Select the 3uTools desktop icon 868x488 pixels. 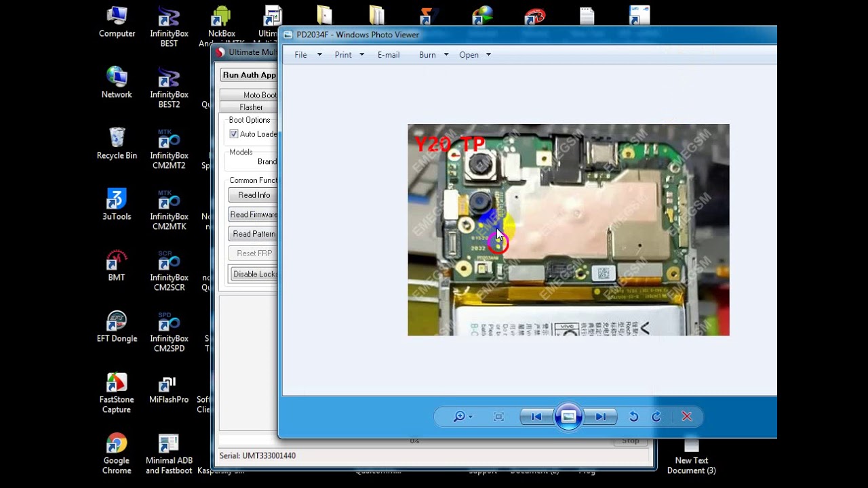(117, 205)
